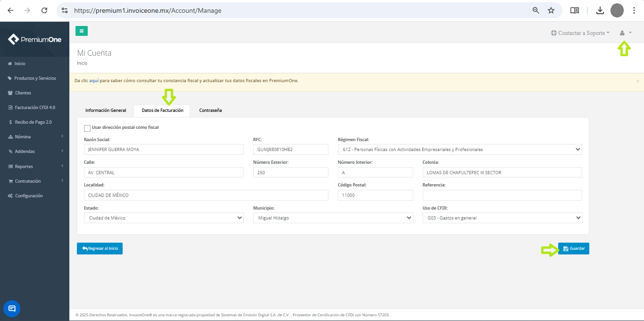This screenshot has width=644, height=321.
Task: Check 'Usar dirección postal como fiscal'
Action: click(87, 128)
